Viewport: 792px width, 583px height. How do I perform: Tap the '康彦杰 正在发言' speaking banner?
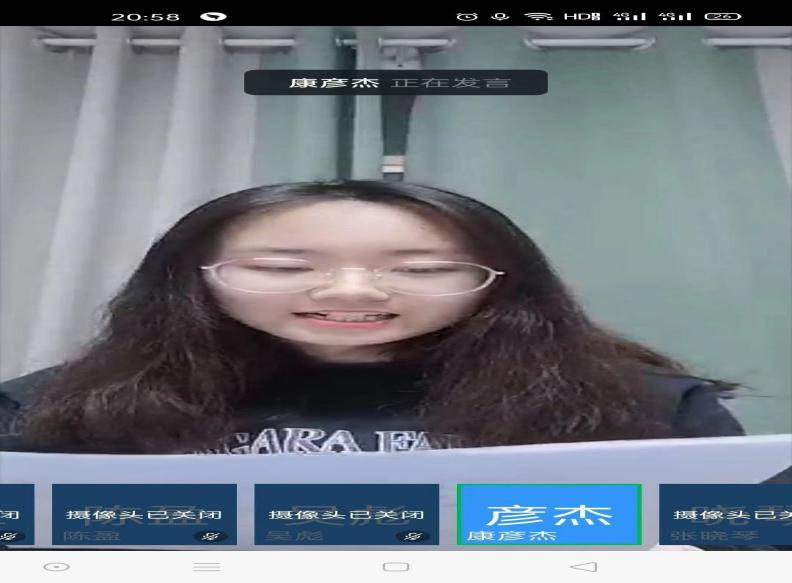(x=395, y=82)
